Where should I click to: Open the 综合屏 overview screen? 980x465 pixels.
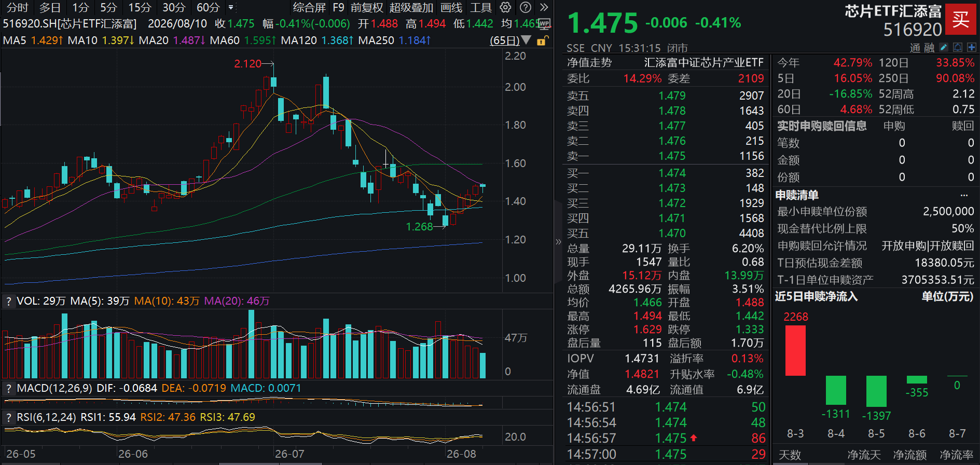pyautogui.click(x=309, y=7)
